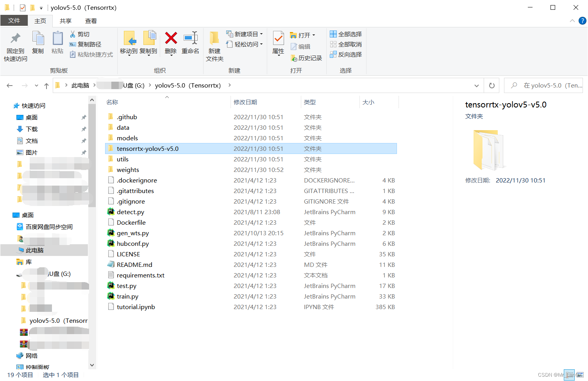Open Downloads (下载) in sidebar

(x=27, y=129)
